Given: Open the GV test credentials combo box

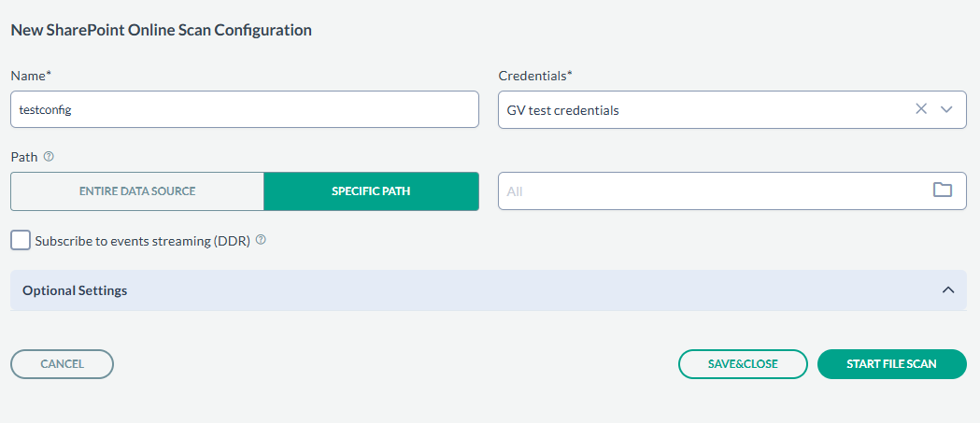Looking at the screenshot, I should pos(731,110).
